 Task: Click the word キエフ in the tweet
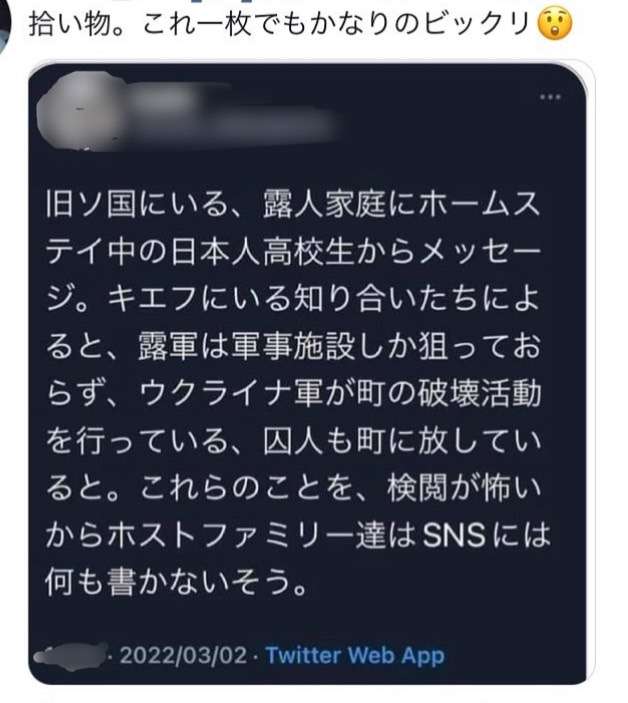tap(153, 298)
